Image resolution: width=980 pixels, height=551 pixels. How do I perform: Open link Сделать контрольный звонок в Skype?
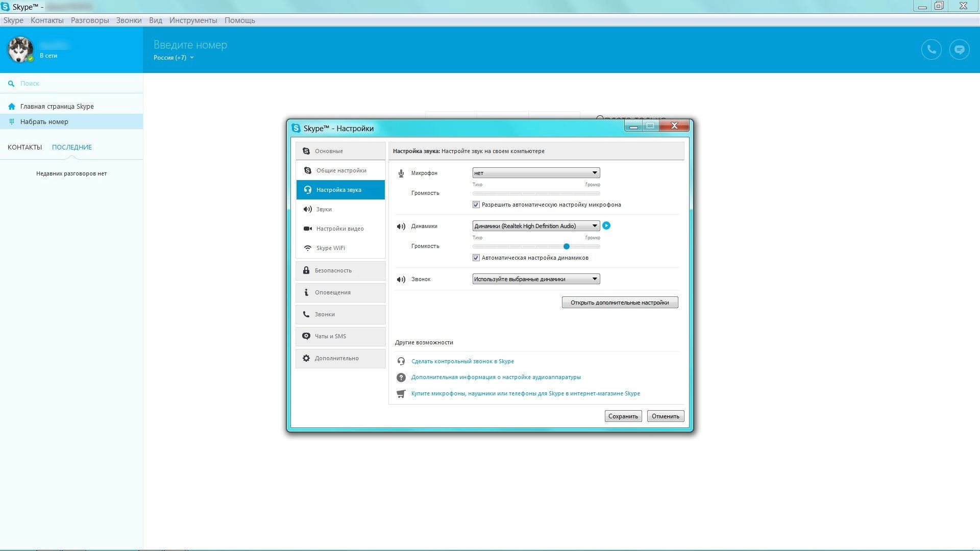tap(462, 361)
